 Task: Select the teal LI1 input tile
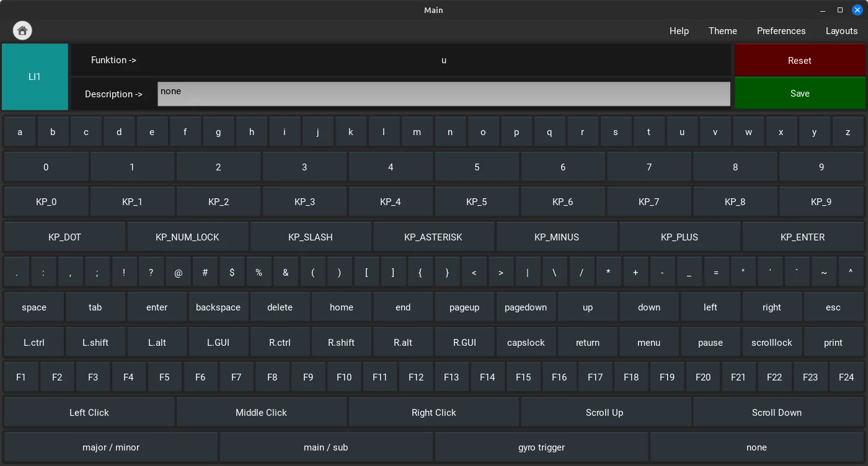pyautogui.click(x=35, y=76)
